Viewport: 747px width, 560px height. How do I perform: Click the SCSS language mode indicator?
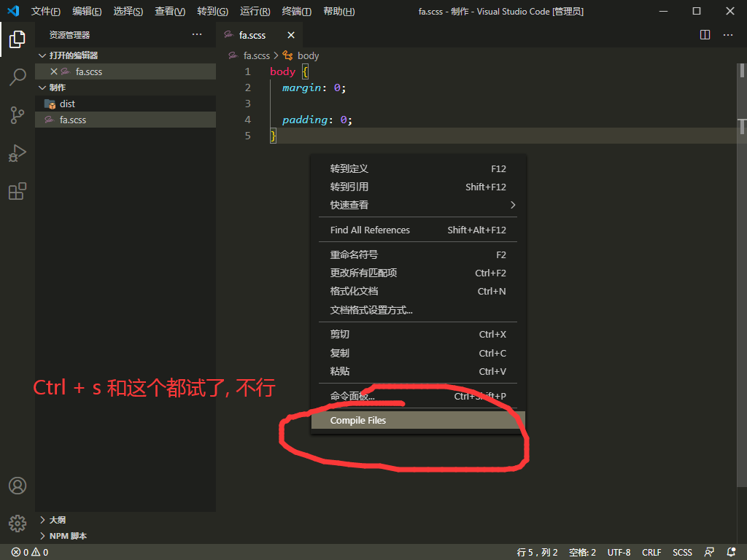click(682, 553)
